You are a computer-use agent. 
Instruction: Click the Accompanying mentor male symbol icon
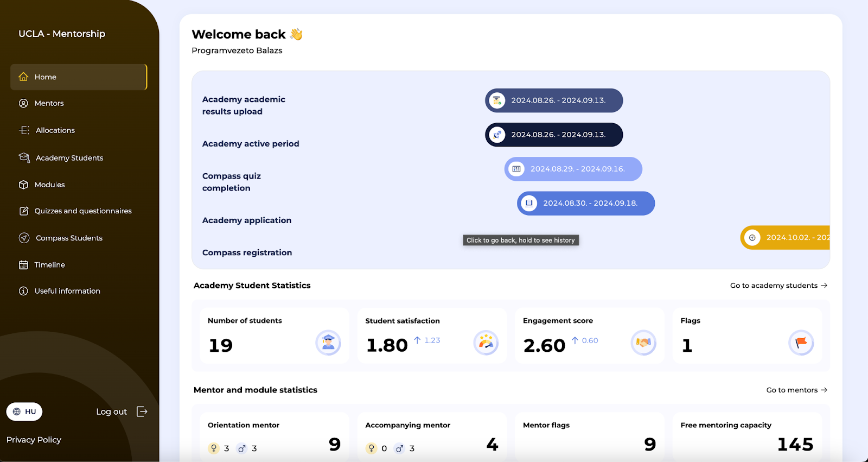pos(399,448)
